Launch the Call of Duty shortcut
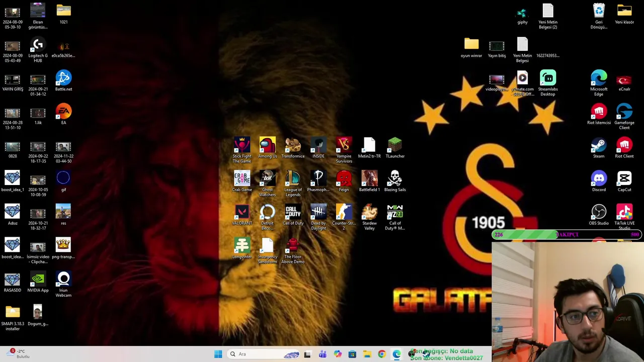644x362 pixels. (x=293, y=215)
